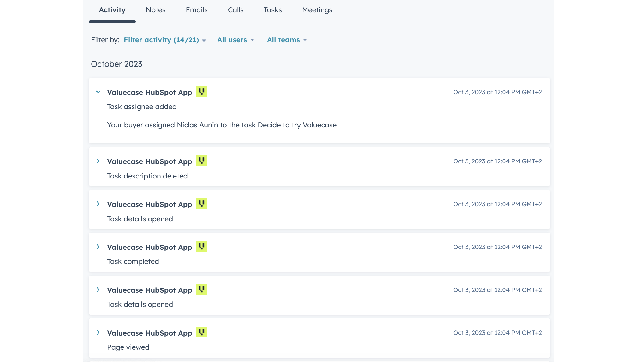Expand the Task completed activity
This screenshot has height=362, width=644.
pos(98,247)
